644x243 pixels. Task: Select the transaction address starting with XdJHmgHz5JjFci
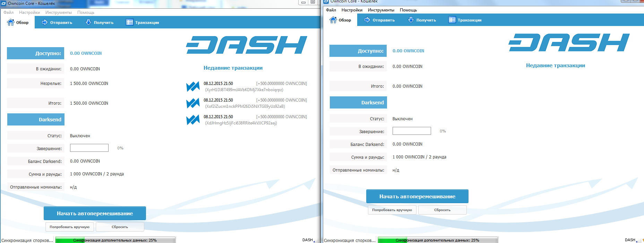[x=241, y=123]
